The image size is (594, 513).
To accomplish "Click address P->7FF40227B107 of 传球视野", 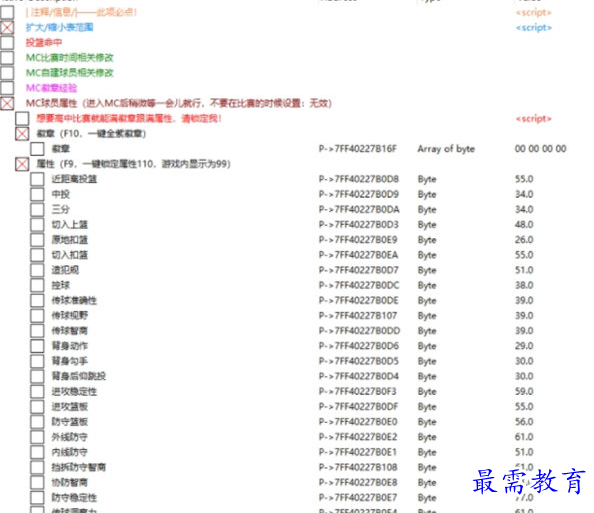I will point(358,315).
